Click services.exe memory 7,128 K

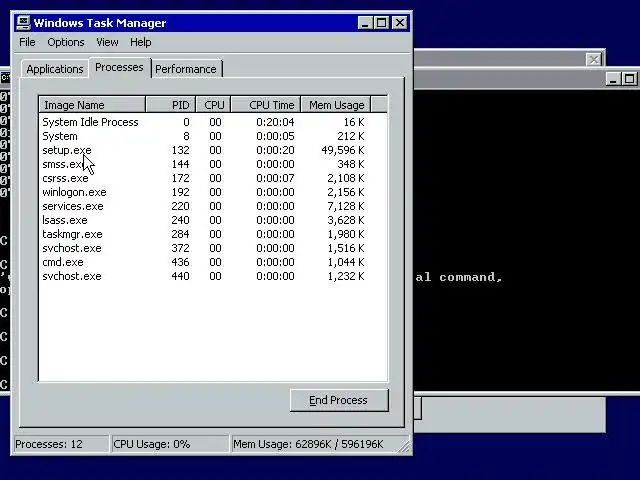click(x=345, y=206)
